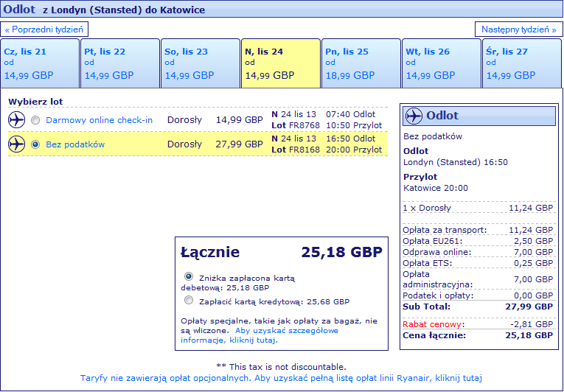Open full Ryanair fees list link
The image size is (564, 392).
pyautogui.click(x=281, y=378)
